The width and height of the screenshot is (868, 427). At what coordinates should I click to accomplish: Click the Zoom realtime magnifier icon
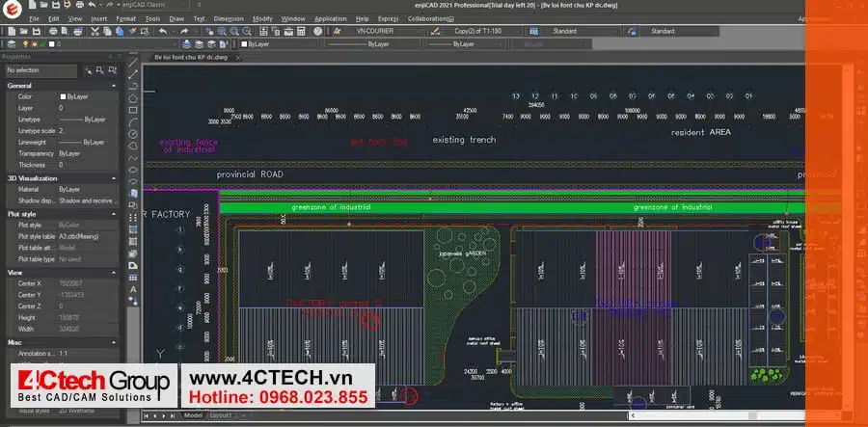[x=222, y=32]
